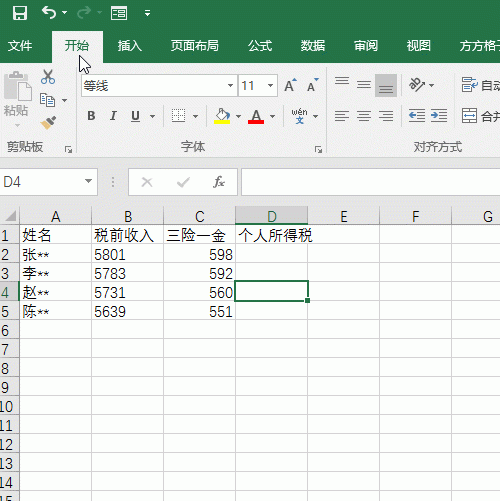Image resolution: width=500 pixels, height=501 pixels.
Task: Click the Redo arrow icon
Action: tap(83, 13)
